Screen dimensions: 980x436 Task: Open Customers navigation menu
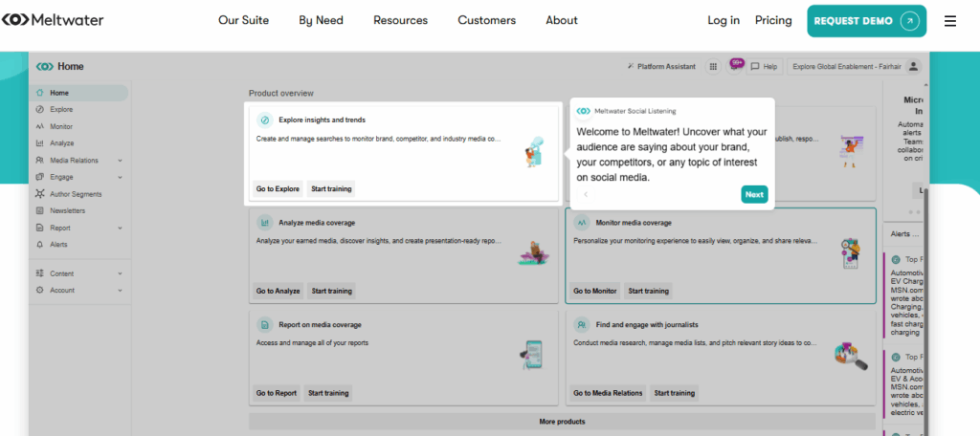click(x=487, y=21)
